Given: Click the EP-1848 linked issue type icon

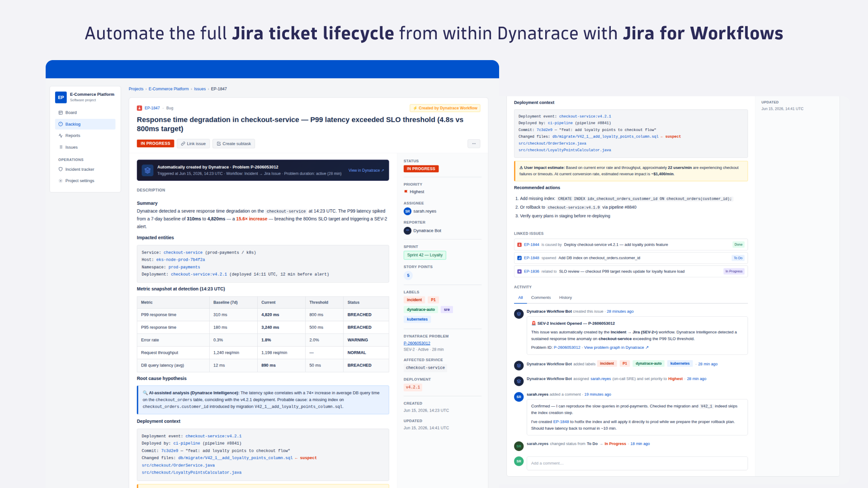Looking at the screenshot, I should point(519,258).
